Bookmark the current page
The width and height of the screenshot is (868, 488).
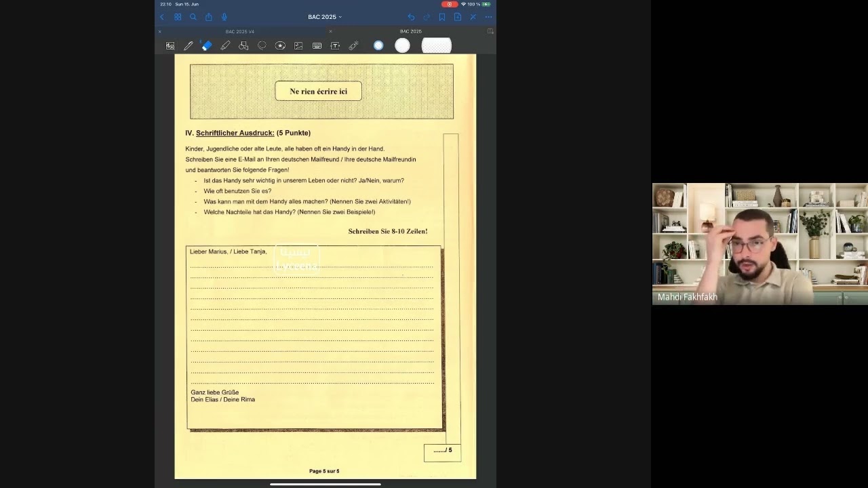pos(442,17)
